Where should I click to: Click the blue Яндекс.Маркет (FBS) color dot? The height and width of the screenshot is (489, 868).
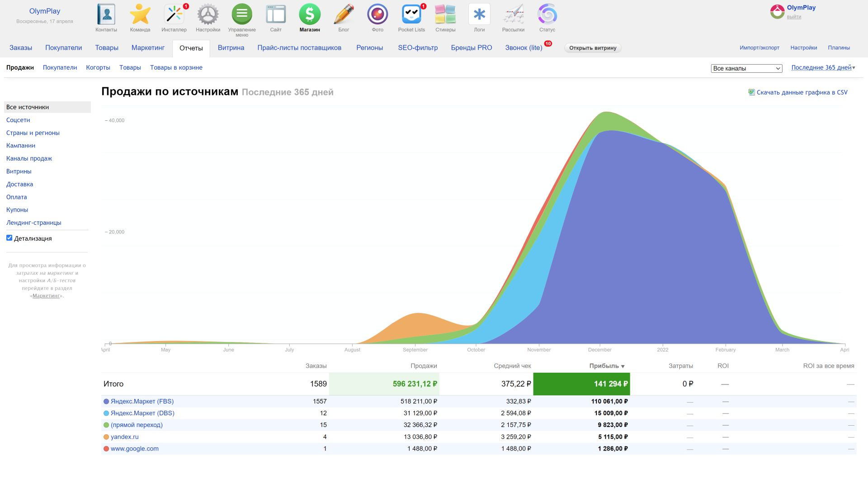106,401
